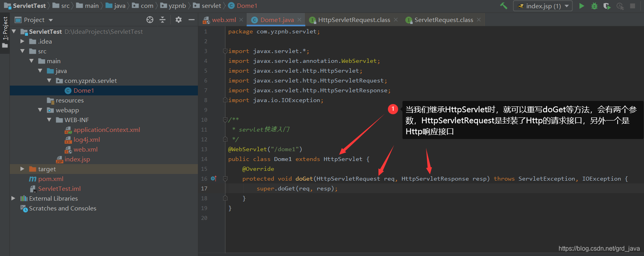
Task: Collapse the java source folder
Action: (x=40, y=71)
